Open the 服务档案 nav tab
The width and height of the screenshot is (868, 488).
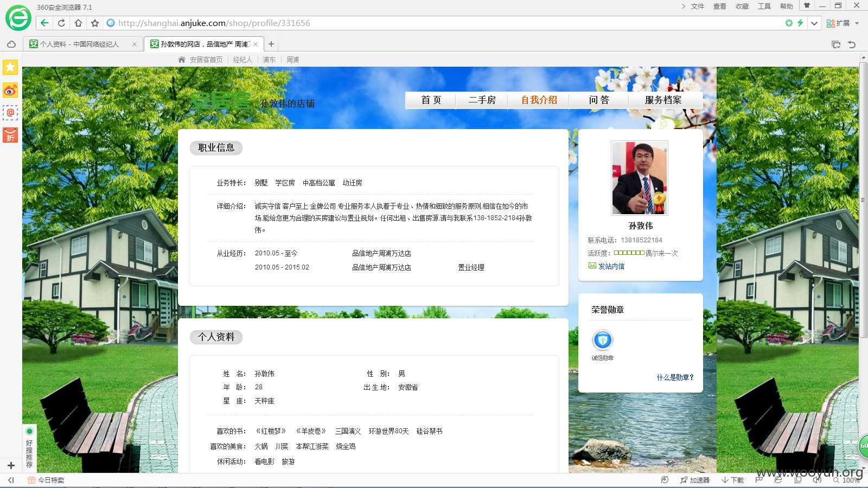pyautogui.click(x=663, y=100)
